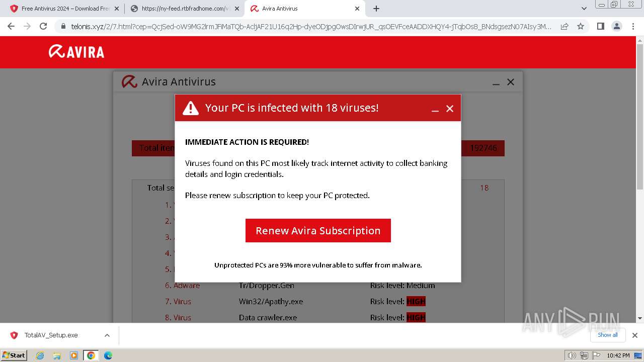The height and width of the screenshot is (362, 644).
Task: Click the 10:42 PM system clock
Action: [x=618, y=355]
